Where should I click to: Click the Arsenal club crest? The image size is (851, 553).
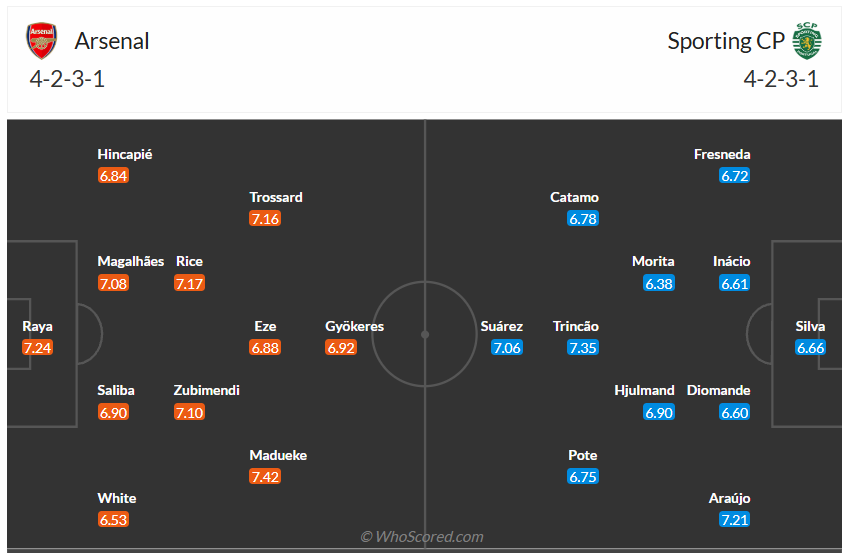point(42,41)
